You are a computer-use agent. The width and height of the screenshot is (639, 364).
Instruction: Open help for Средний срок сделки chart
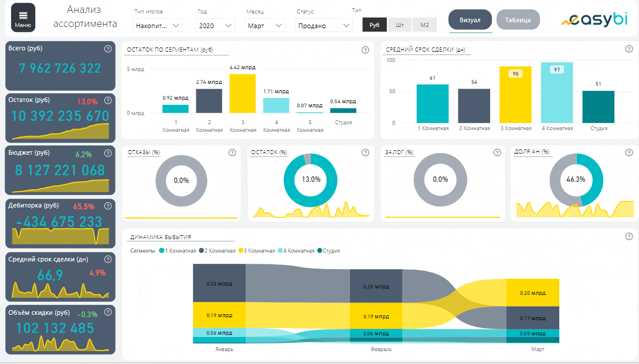coord(629,49)
